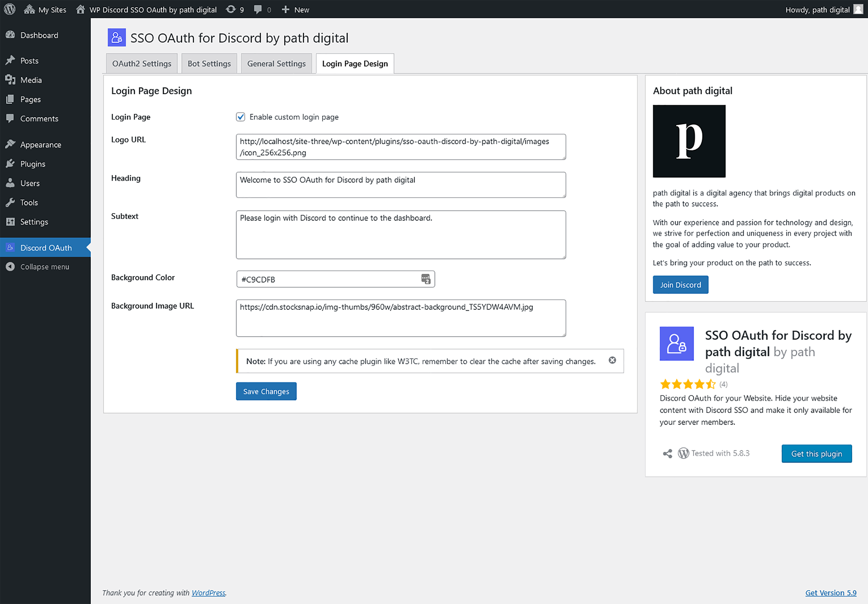The image size is (868, 604).
Task: Open Appearance menu
Action: coord(45,144)
